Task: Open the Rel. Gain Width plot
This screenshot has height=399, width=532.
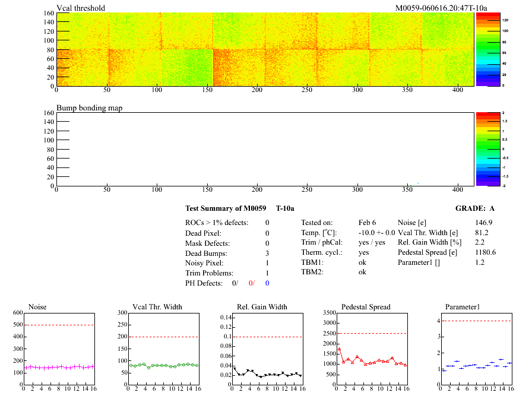Action: click(x=267, y=349)
